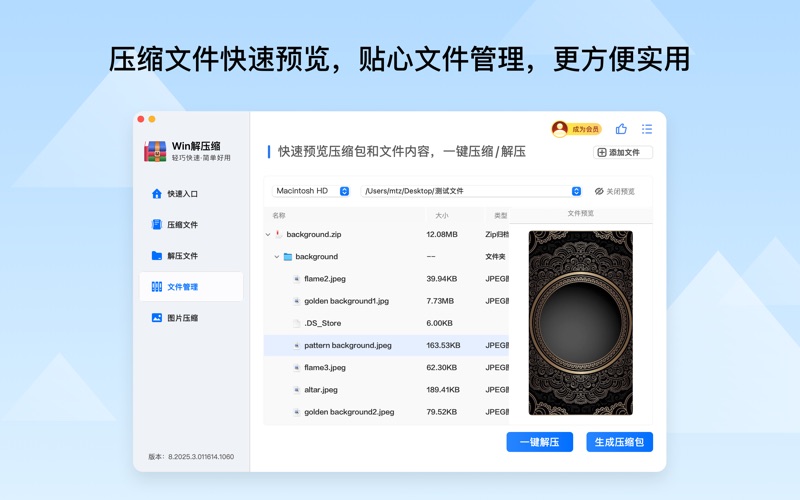Open the list menu icon at top right

pos(647,129)
